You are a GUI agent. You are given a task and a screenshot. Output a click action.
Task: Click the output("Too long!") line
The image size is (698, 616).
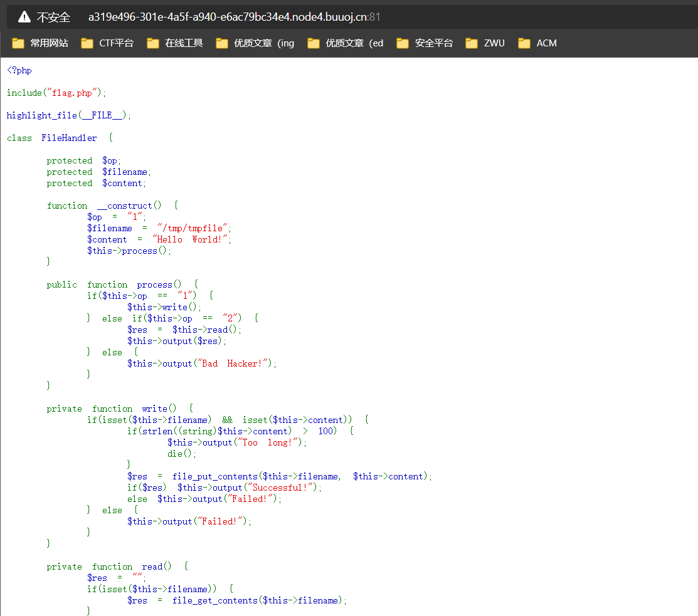[237, 442]
